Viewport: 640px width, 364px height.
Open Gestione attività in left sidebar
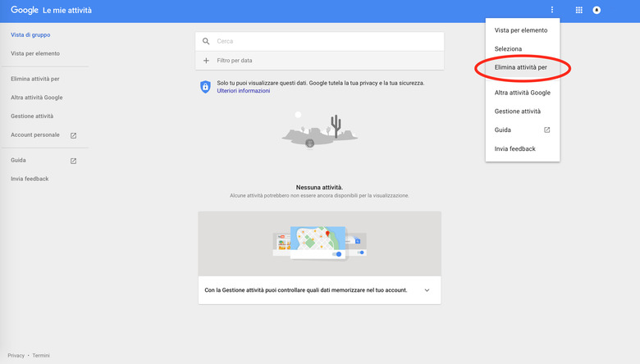pyautogui.click(x=32, y=116)
